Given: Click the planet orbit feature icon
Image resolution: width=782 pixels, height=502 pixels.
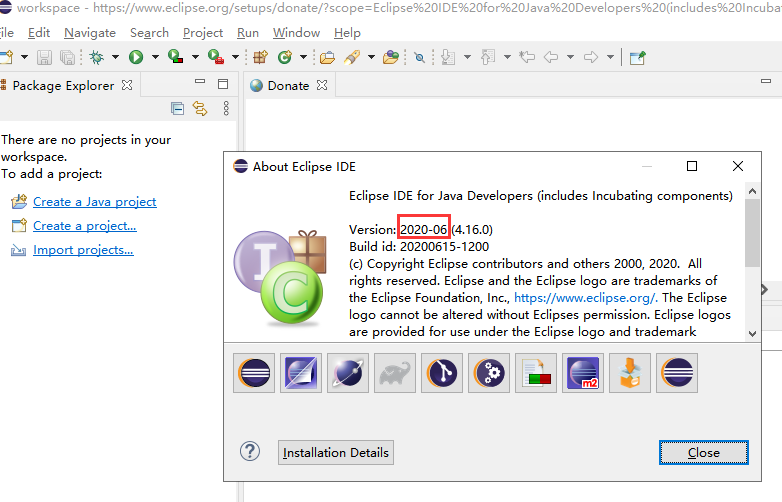Looking at the screenshot, I should (x=348, y=373).
